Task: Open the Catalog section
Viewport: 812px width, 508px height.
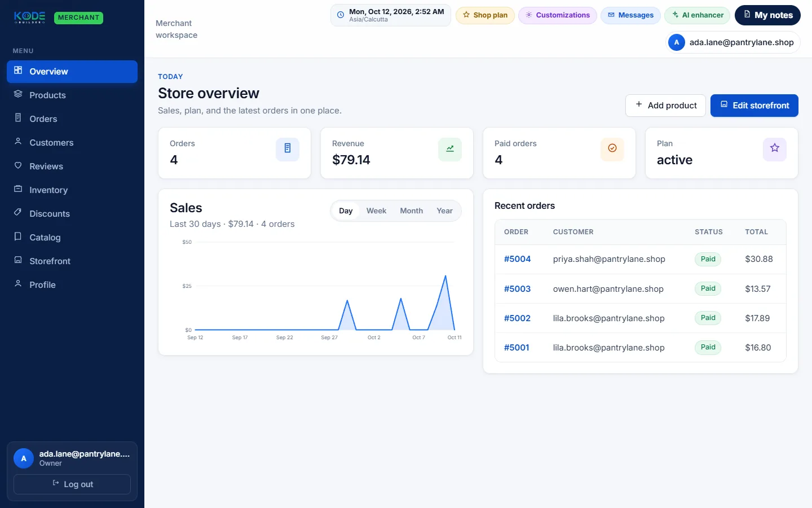Action: point(72,238)
